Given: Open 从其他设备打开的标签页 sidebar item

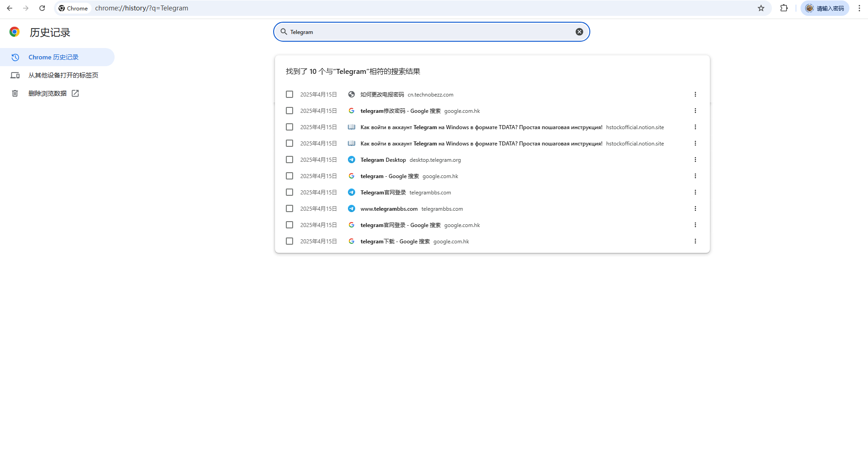Looking at the screenshot, I should pos(57,75).
